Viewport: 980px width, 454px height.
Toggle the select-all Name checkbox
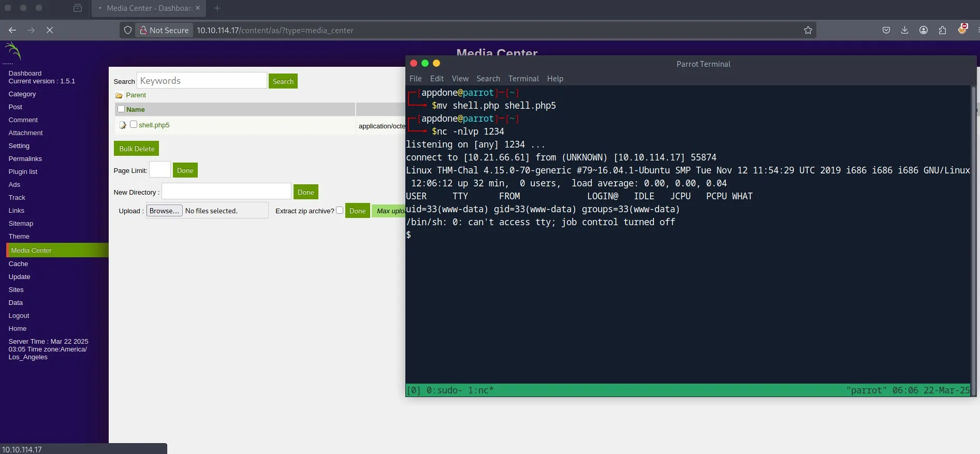[121, 109]
